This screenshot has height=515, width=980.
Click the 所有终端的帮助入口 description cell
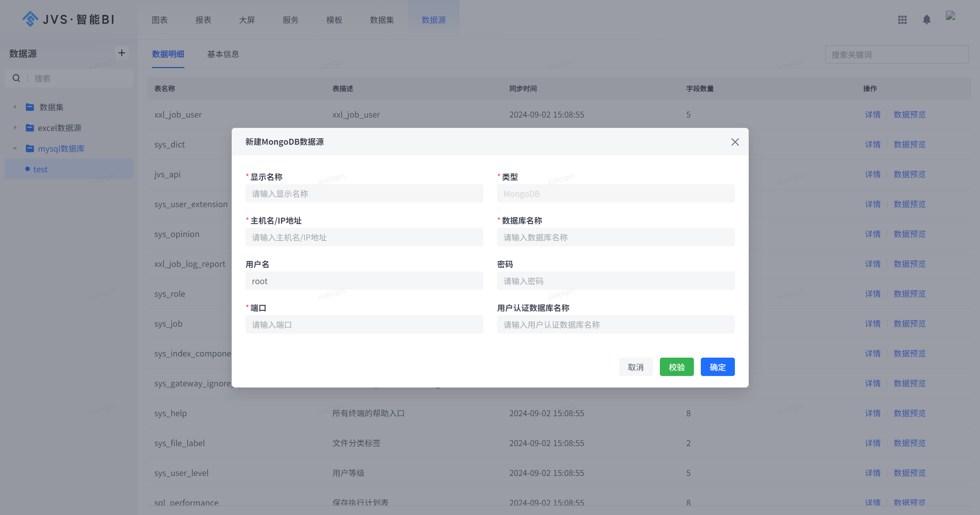tap(368, 413)
